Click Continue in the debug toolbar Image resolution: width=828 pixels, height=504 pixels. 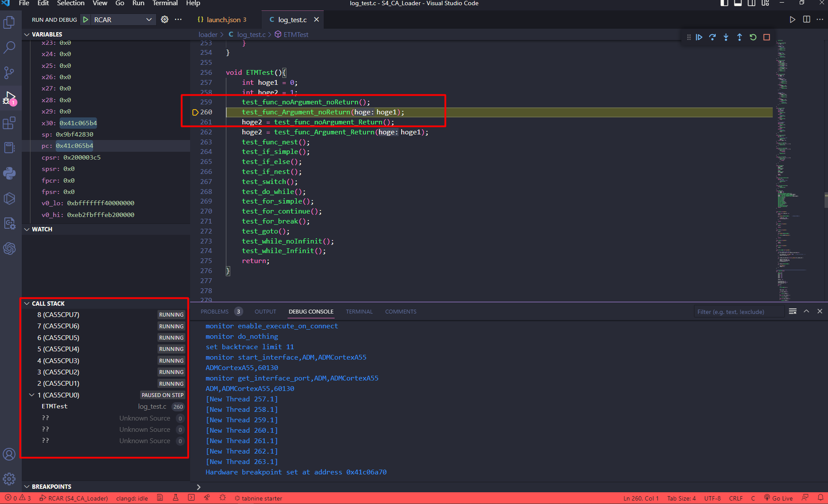click(x=699, y=37)
